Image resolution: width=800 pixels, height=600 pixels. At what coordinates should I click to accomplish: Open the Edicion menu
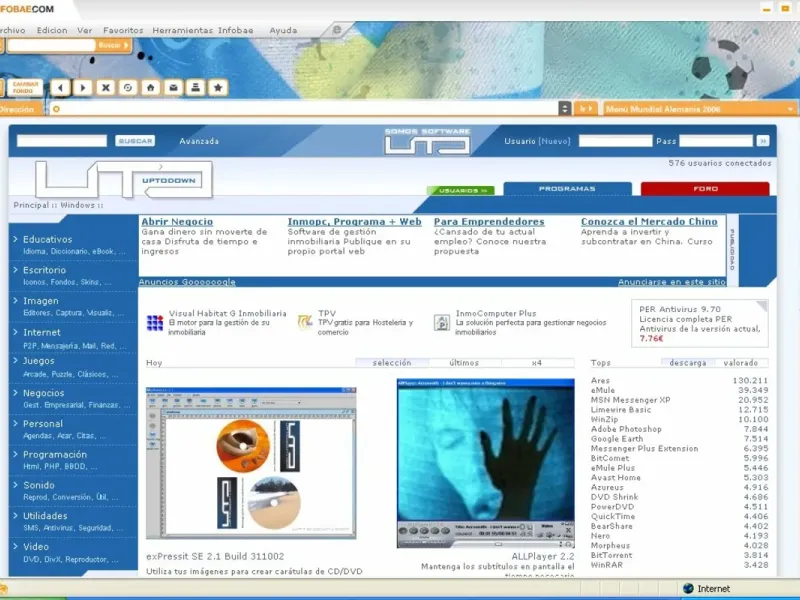(52, 31)
